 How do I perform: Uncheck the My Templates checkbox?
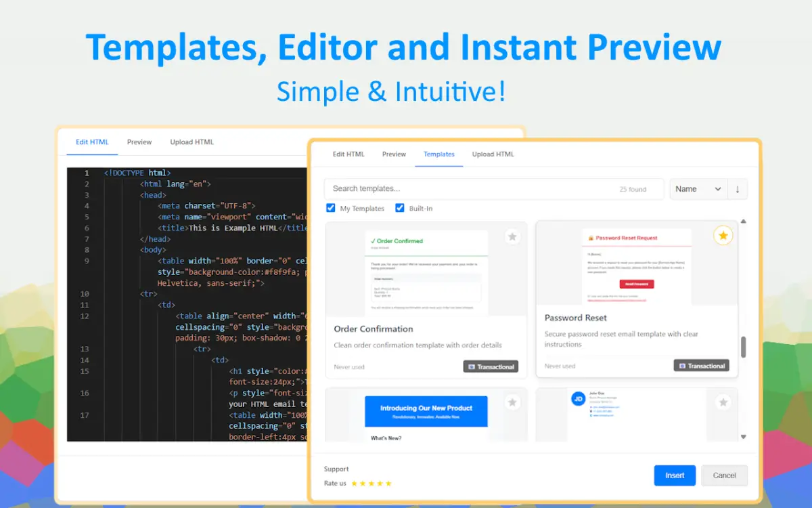(x=331, y=208)
